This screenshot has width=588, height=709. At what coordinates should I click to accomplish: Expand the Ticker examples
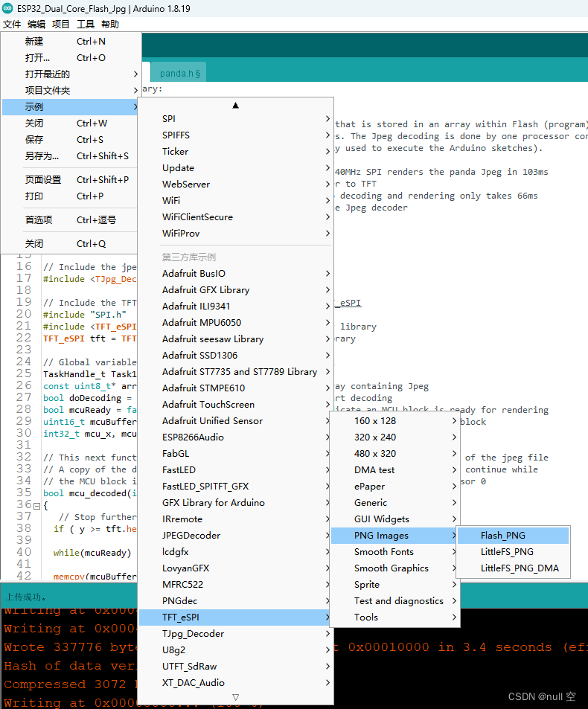click(x=236, y=152)
